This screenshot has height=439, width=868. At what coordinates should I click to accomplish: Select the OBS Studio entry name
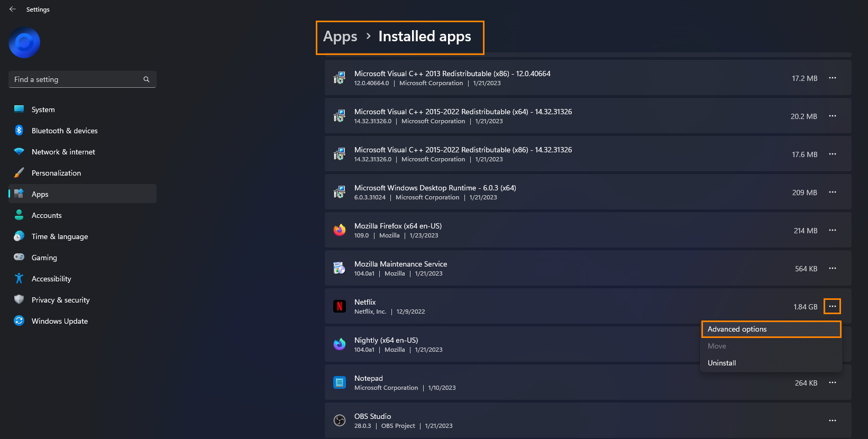[373, 416]
